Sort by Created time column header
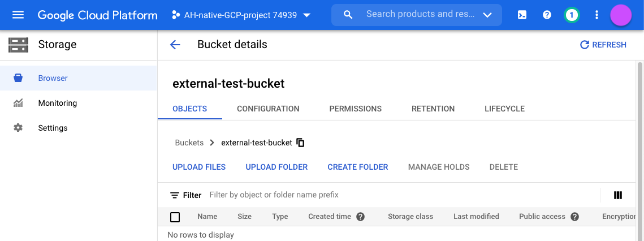Image resolution: width=644 pixels, height=241 pixels. click(x=330, y=216)
